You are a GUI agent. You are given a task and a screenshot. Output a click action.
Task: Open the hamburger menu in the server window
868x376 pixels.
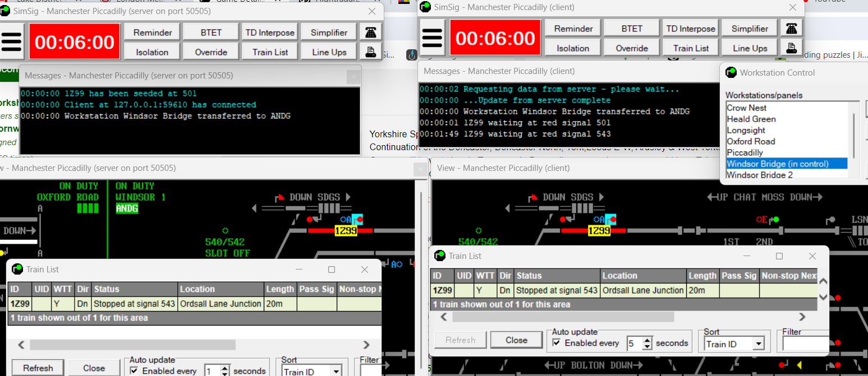[11, 42]
